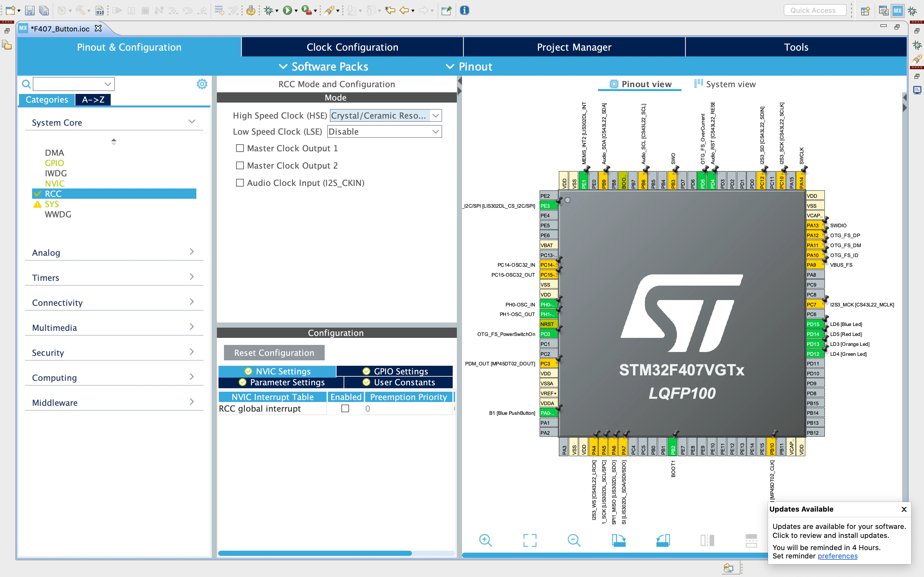
Task: Click the Save floppy disk toolbar icon
Action: tap(30, 10)
